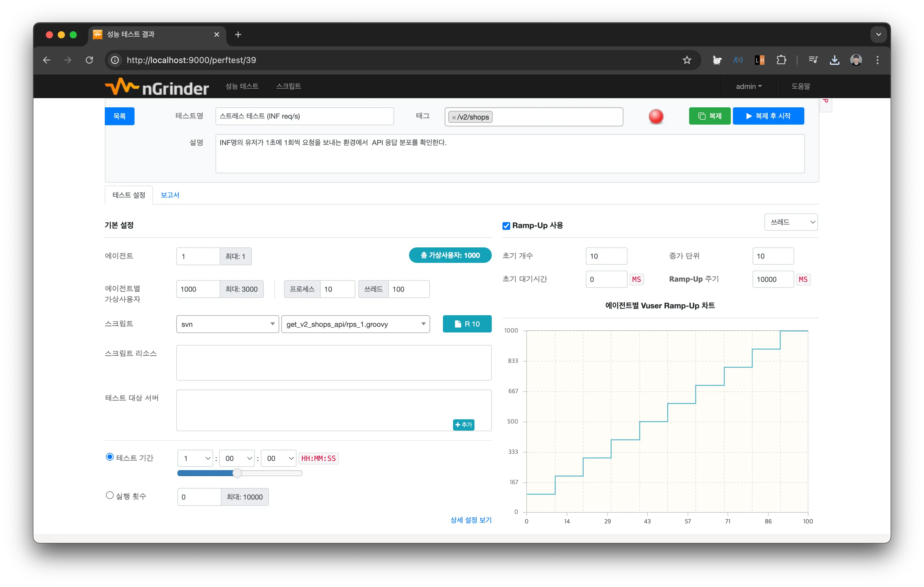Select the 실행 횟수 radio button

click(x=110, y=495)
